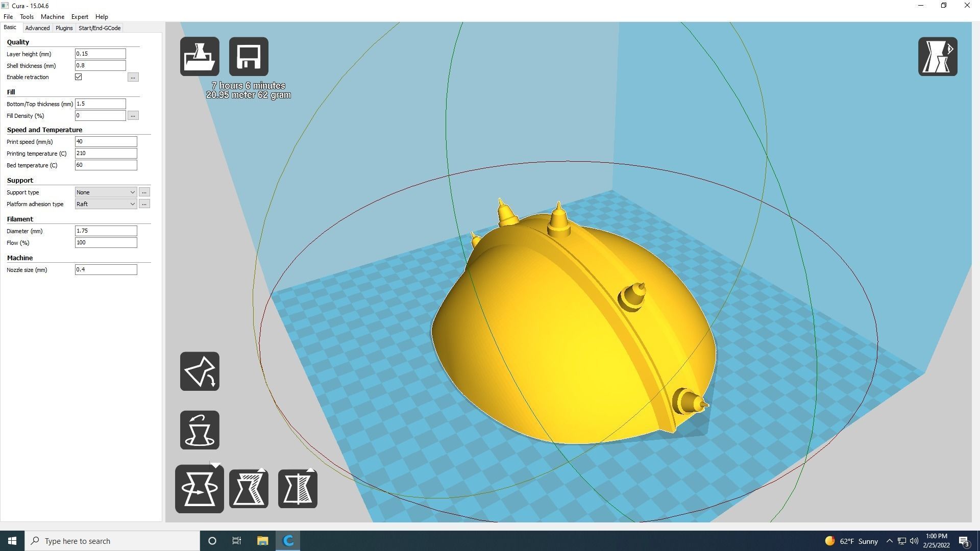Switch to the Plugins tab

pyautogui.click(x=64, y=28)
